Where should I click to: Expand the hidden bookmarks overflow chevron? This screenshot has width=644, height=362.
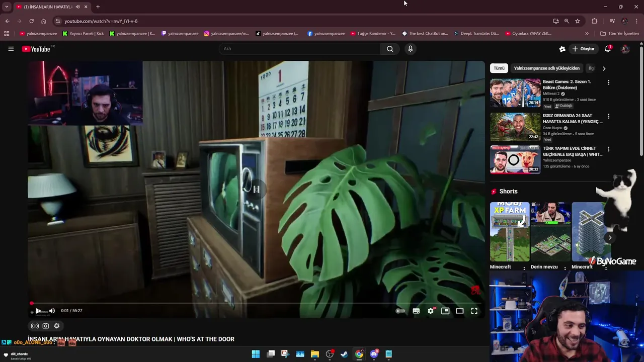587,34
